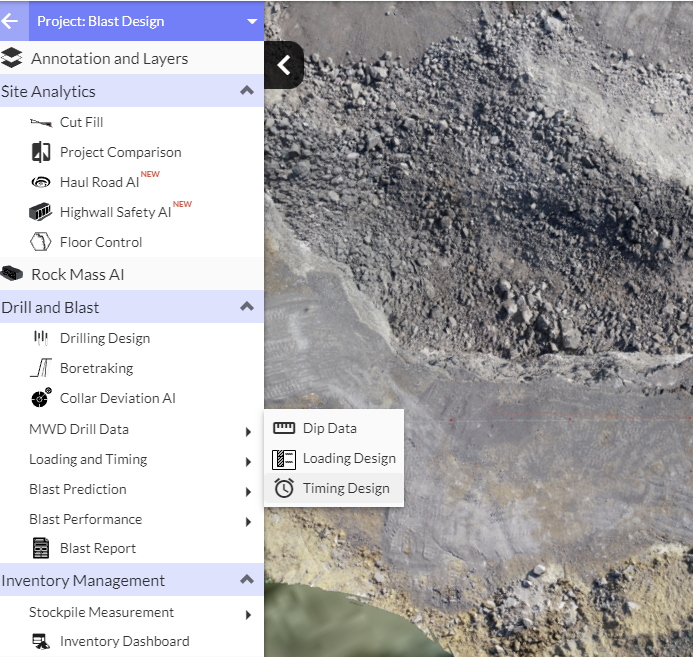693x657 pixels.
Task: Choose Timing Design from the submenu
Action: [x=345, y=488]
